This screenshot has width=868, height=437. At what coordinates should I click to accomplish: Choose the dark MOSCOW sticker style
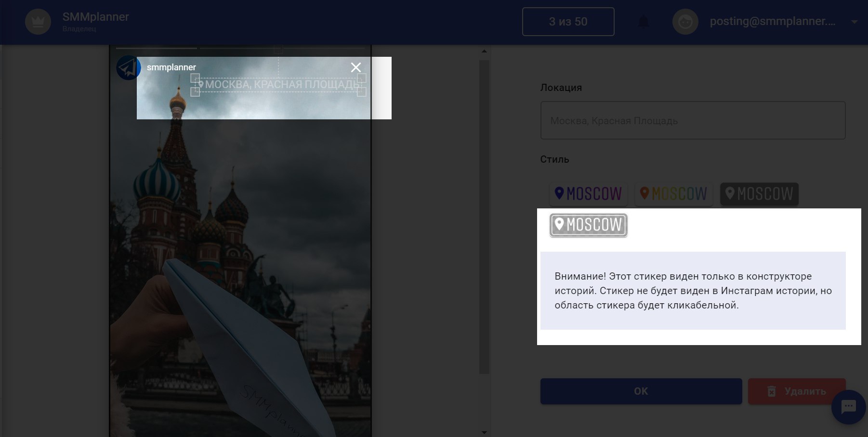[x=759, y=194]
